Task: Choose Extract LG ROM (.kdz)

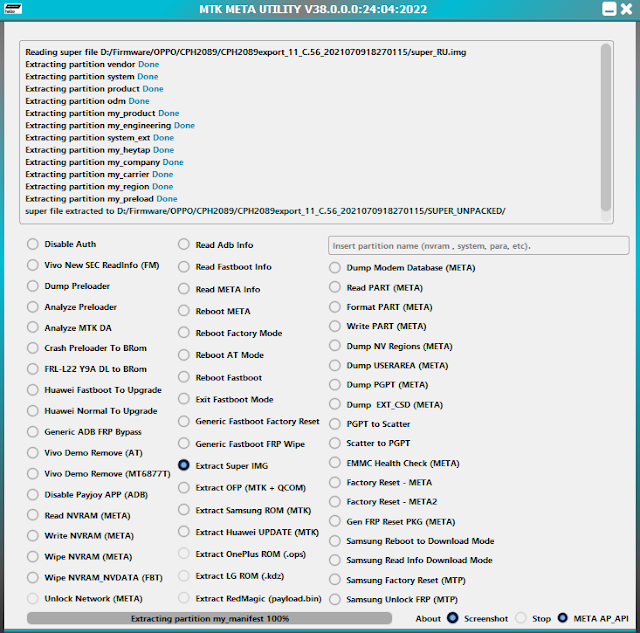Action: click(184, 576)
